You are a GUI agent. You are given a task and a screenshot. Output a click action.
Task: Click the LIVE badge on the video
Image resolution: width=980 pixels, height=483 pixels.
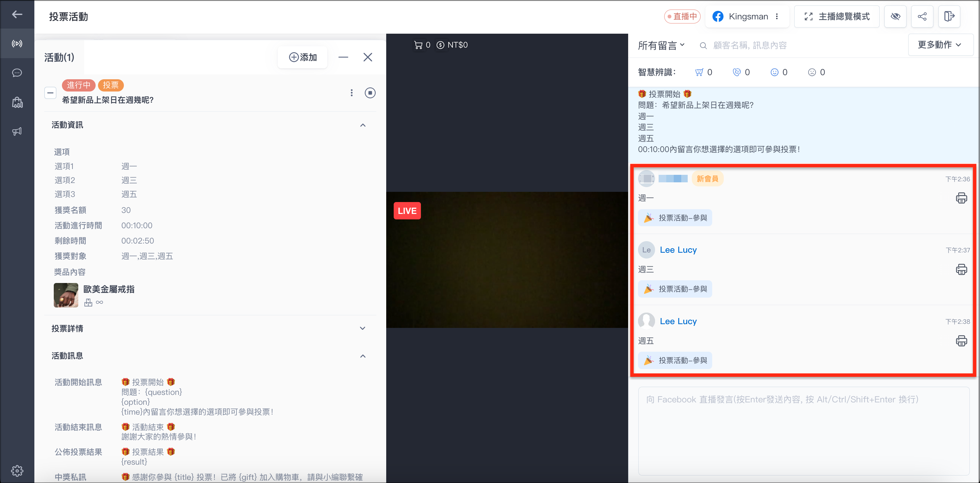[407, 211]
